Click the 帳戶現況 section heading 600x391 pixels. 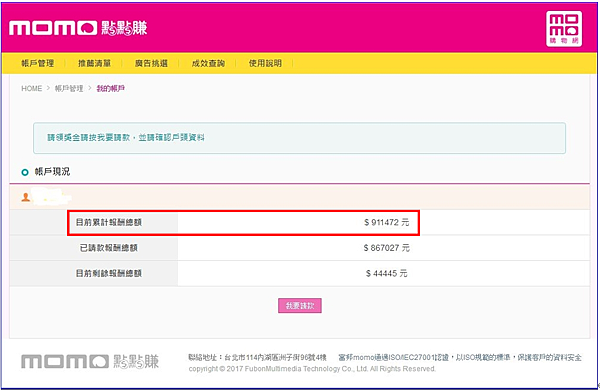52,172
